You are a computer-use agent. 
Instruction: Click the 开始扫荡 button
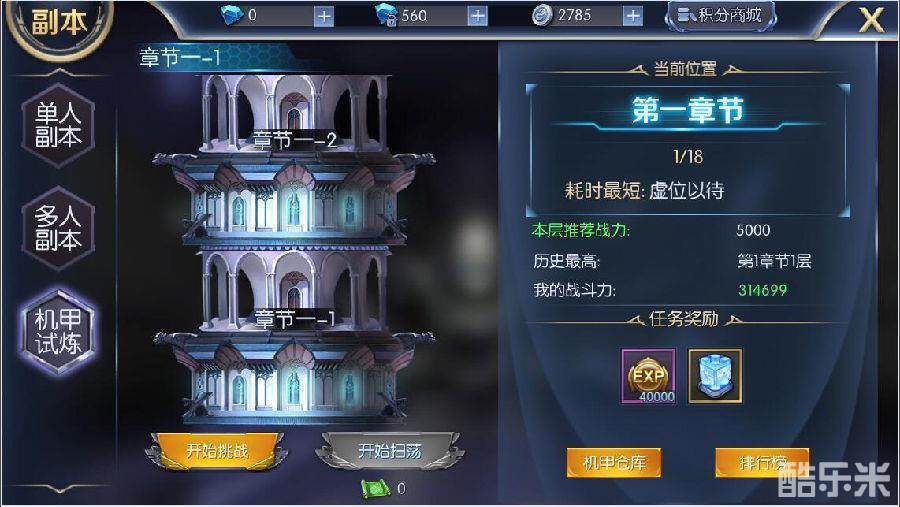point(390,451)
